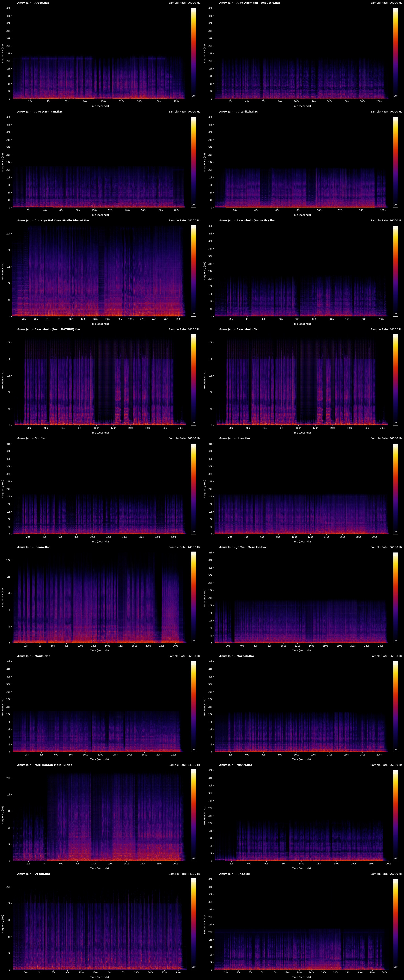Click the intensity colorbar beside Afsos.flac
Viewport: 404px width, 980px height.
pos(194,53)
